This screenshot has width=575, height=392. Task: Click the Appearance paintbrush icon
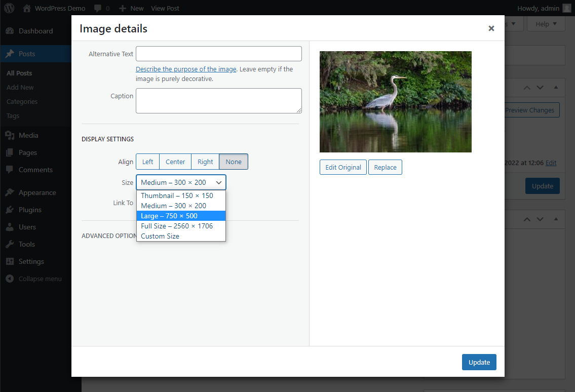coord(10,192)
